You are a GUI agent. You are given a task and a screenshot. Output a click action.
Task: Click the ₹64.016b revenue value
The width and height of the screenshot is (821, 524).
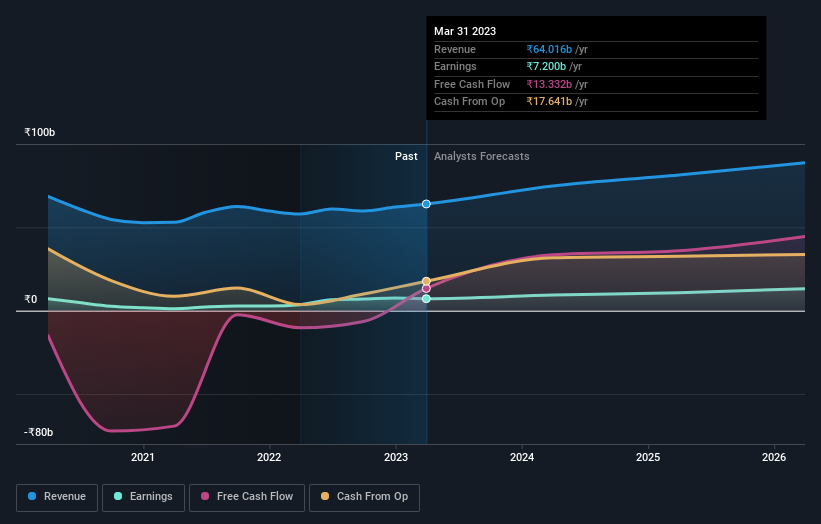pyautogui.click(x=549, y=49)
